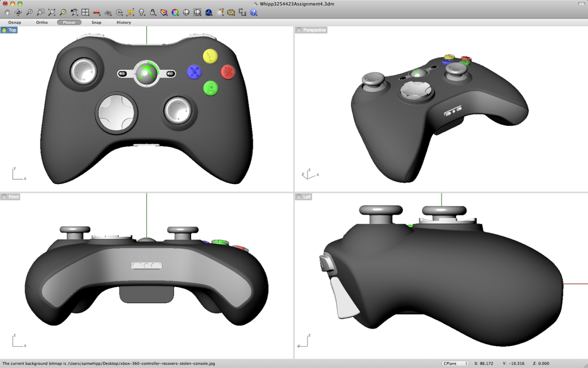Viewport: 588px width, 368px height.
Task: Disable Planar mode in the status bar
Action: tap(68, 22)
